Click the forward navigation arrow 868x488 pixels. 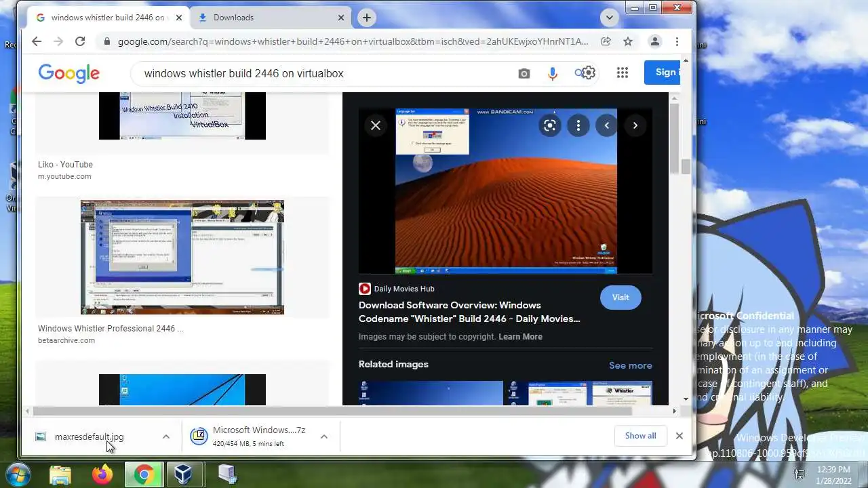[x=58, y=41]
